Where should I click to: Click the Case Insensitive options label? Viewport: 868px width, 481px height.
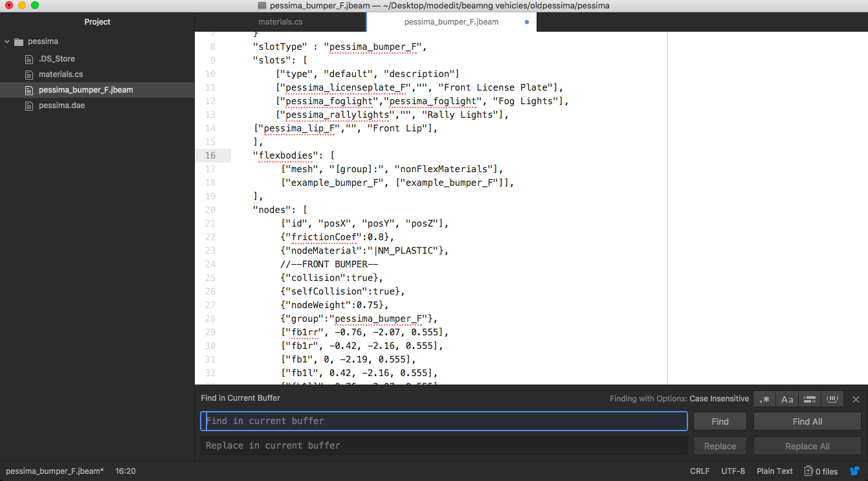tap(719, 399)
